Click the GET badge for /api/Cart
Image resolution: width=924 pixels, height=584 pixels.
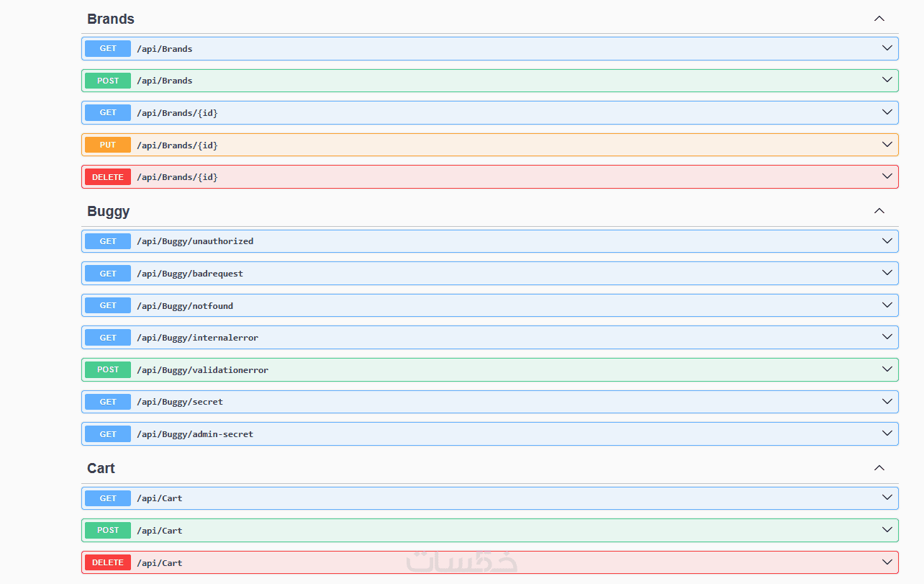(x=108, y=498)
